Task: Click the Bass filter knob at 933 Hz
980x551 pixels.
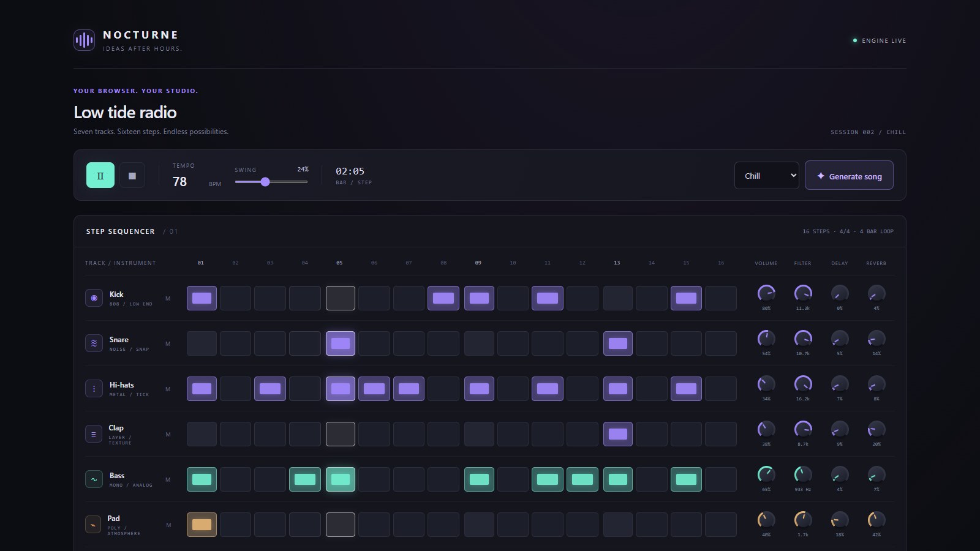Action: [x=803, y=474]
